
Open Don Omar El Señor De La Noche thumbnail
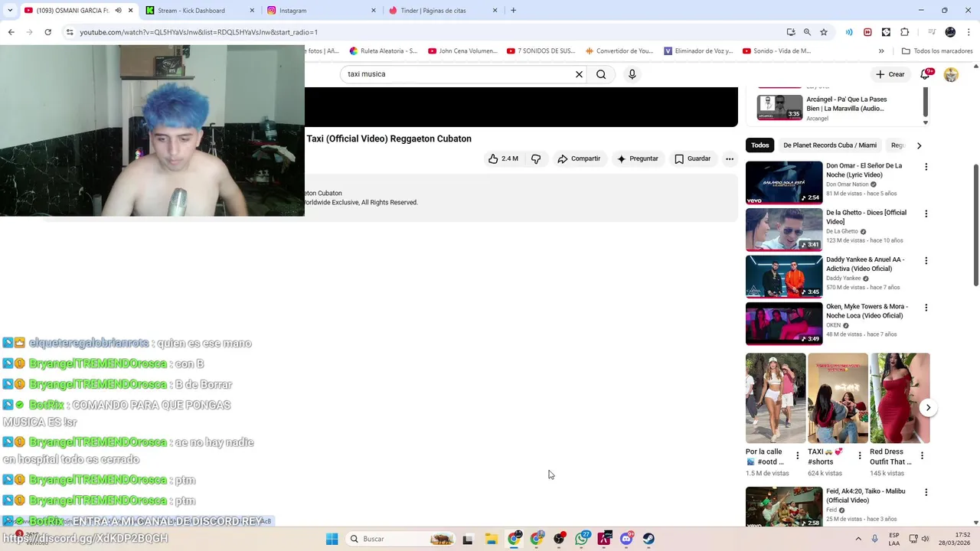[784, 182]
